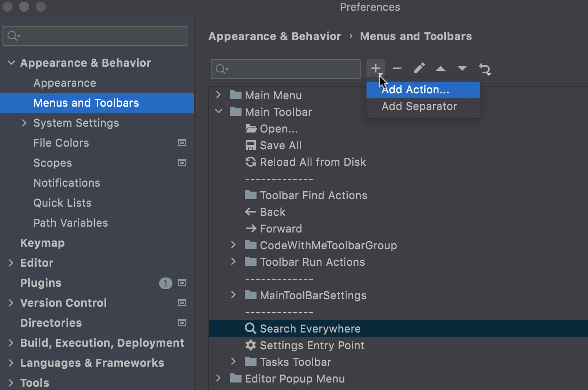Image resolution: width=588 pixels, height=390 pixels.
Task: Click the Editor Popup Menu folder icon
Action: pos(236,378)
